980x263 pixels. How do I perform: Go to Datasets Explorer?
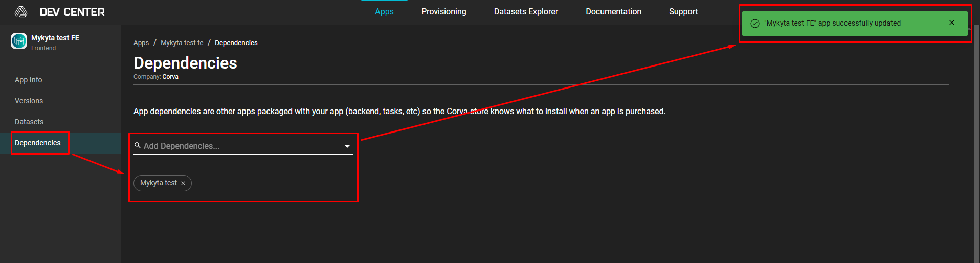pyautogui.click(x=526, y=11)
